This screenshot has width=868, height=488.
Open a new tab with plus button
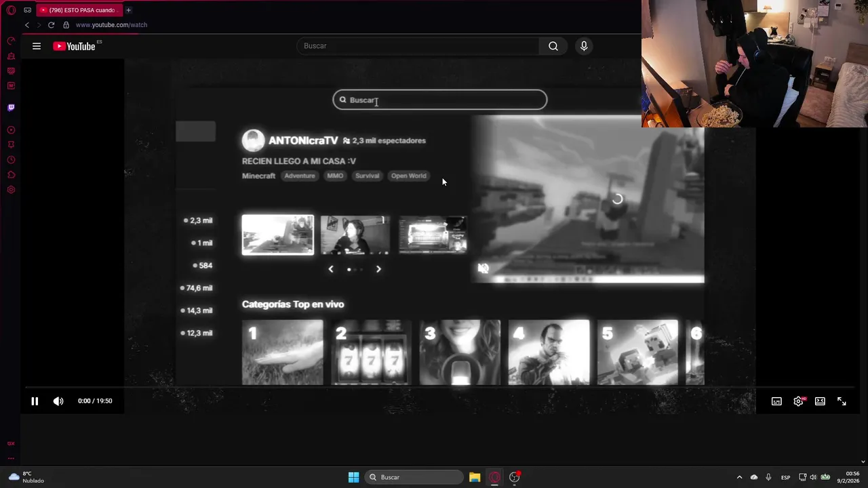[x=128, y=10]
